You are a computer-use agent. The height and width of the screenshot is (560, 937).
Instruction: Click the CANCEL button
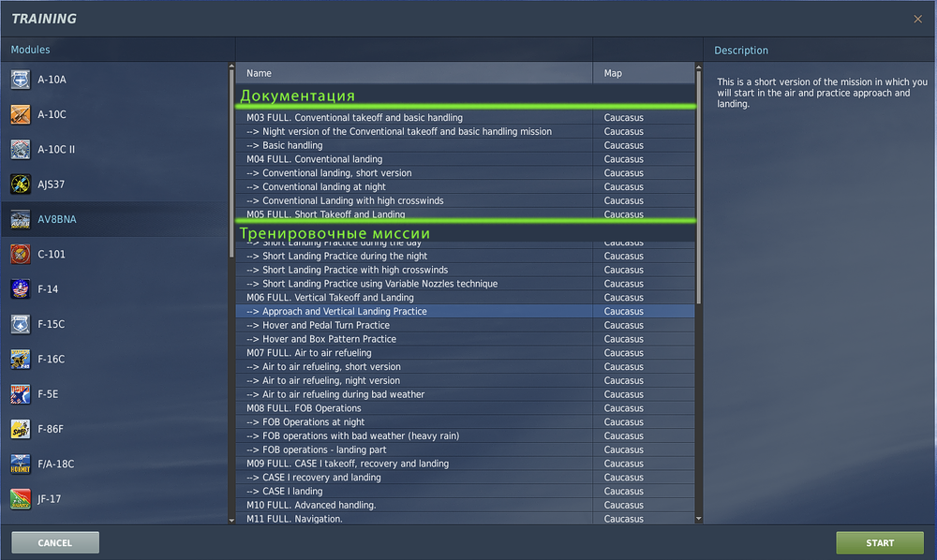pyautogui.click(x=55, y=543)
